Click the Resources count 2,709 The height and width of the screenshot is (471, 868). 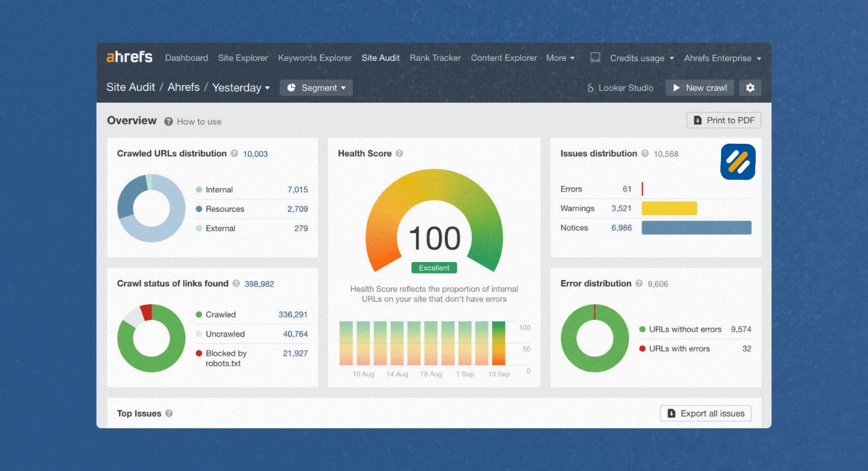[298, 209]
